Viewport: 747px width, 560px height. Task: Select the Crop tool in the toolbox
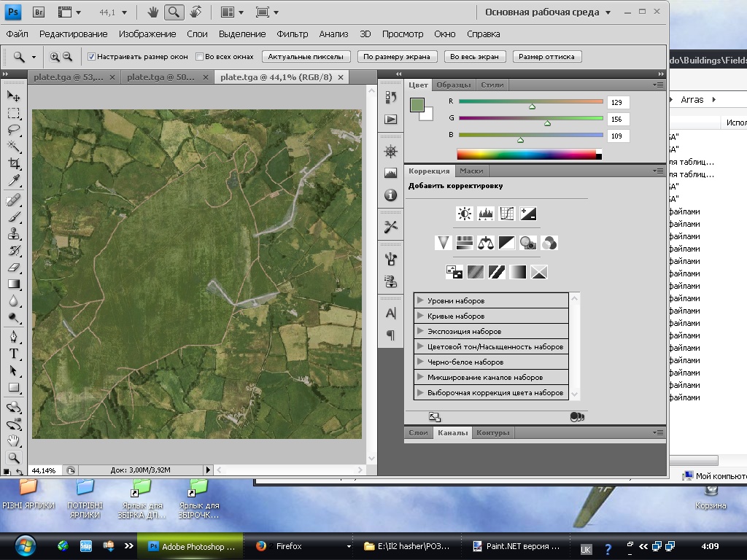point(14,164)
